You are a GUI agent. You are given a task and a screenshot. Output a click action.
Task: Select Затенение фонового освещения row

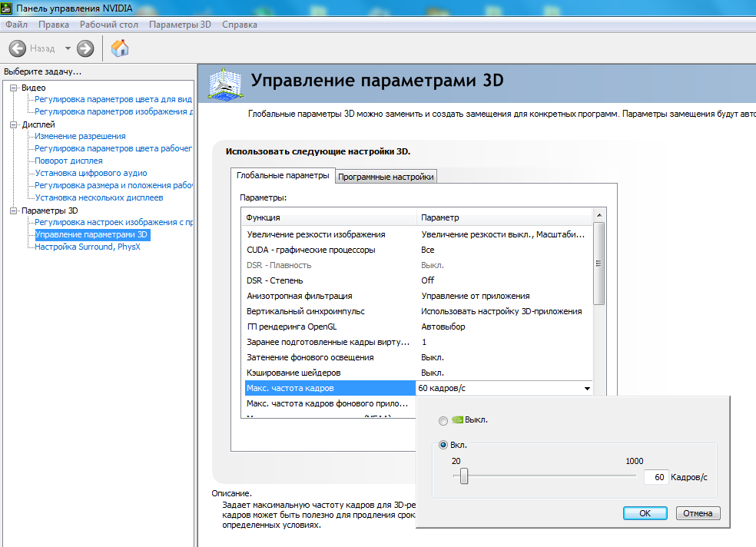click(x=418, y=357)
